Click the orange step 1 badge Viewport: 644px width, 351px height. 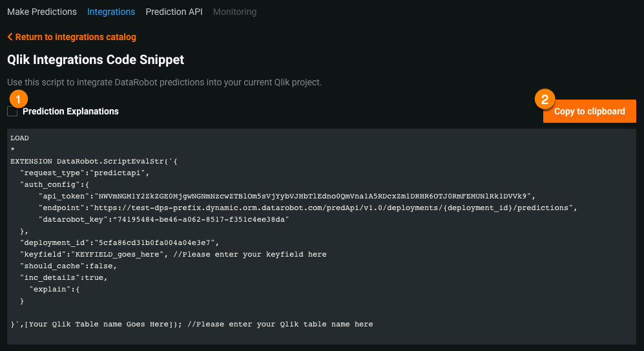[19, 99]
